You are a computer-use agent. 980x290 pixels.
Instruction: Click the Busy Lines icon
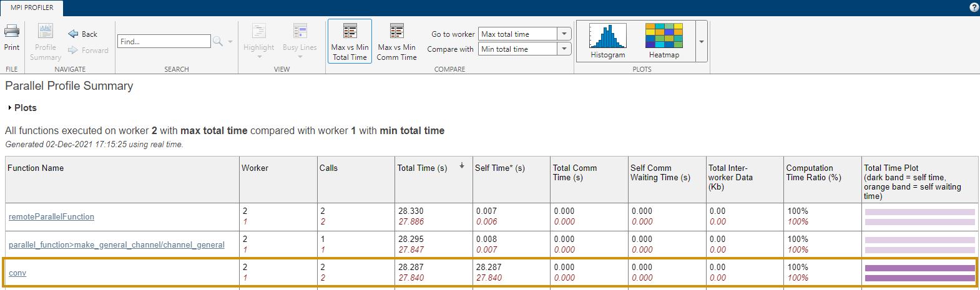click(x=300, y=31)
